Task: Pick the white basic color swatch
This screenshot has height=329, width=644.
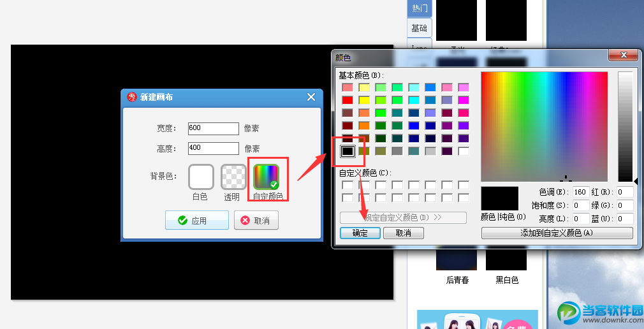Action: click(x=464, y=151)
